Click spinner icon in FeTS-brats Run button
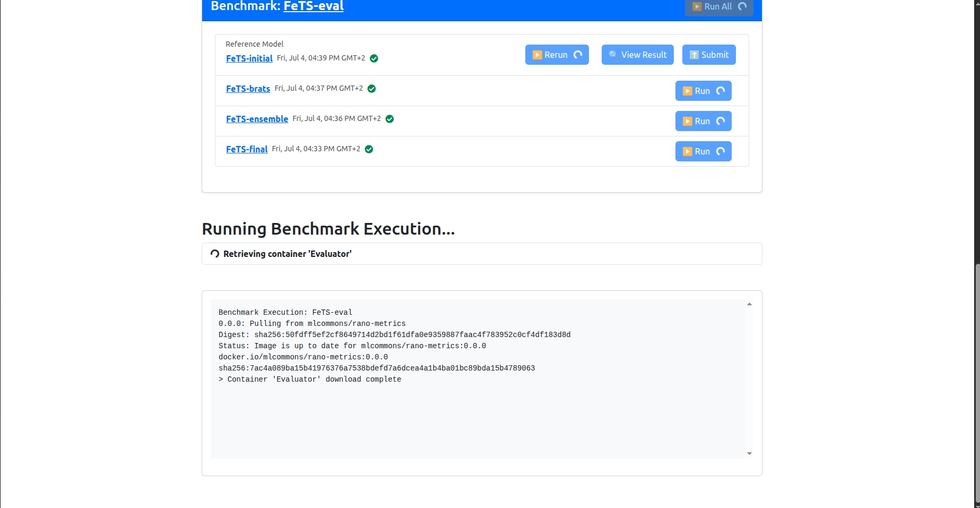The height and width of the screenshot is (508, 980). point(721,91)
